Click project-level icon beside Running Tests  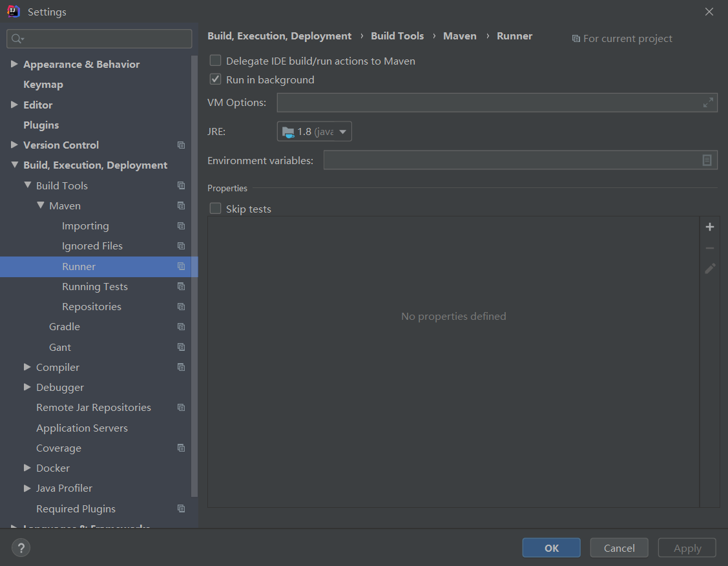pyautogui.click(x=181, y=286)
